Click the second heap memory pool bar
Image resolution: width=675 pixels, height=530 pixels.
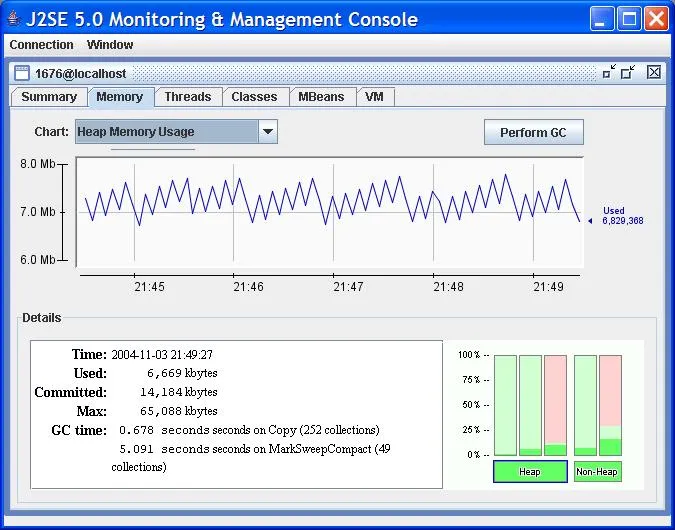tap(530, 405)
